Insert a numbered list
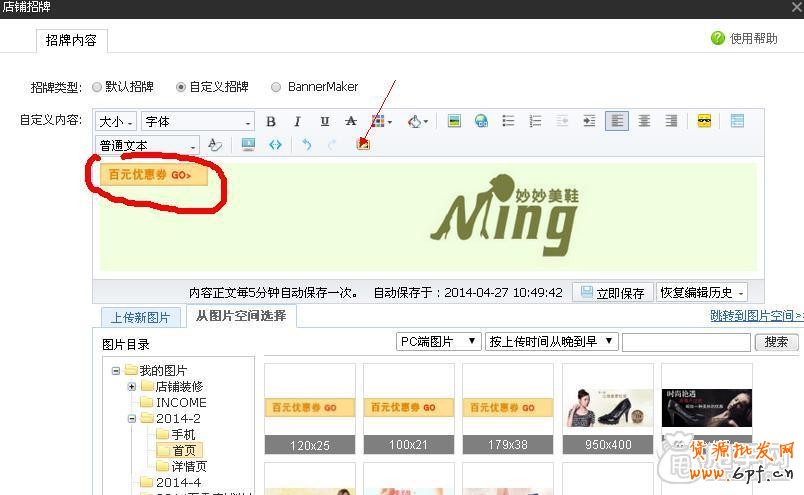 [x=535, y=121]
